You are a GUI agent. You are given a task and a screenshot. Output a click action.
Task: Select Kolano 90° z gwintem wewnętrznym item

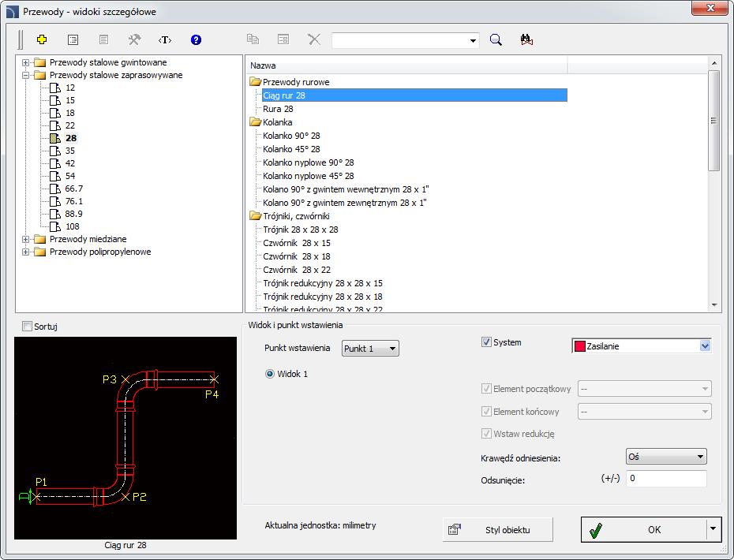coord(346,189)
